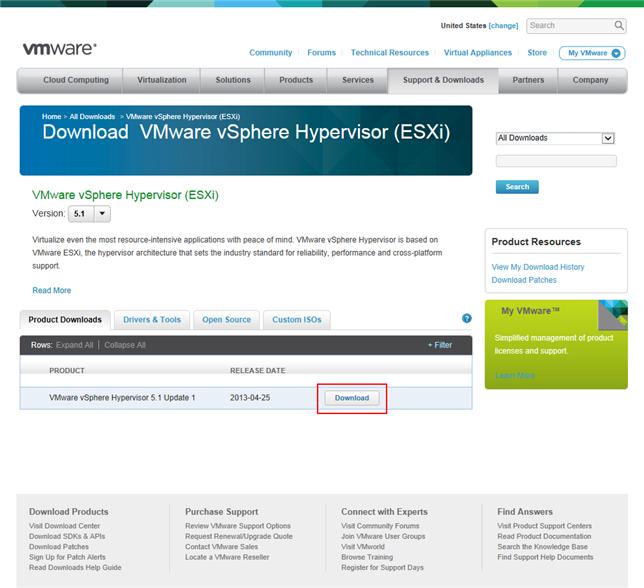Click Contact VMware Sales link
Screen dimensions: 644x588
(x=221, y=547)
